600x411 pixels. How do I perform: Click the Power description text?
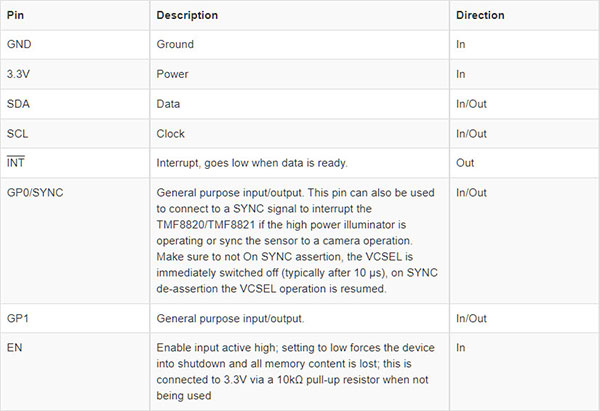pyautogui.click(x=172, y=74)
